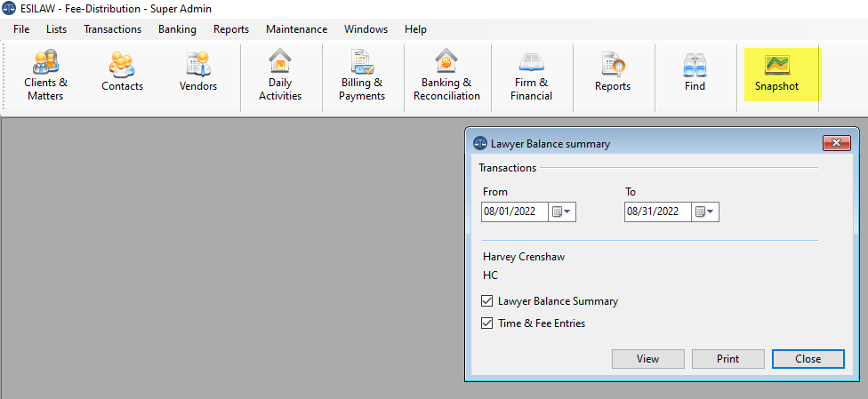
Task: Open Banking & Reconciliation from toolbar
Action: tap(446, 76)
